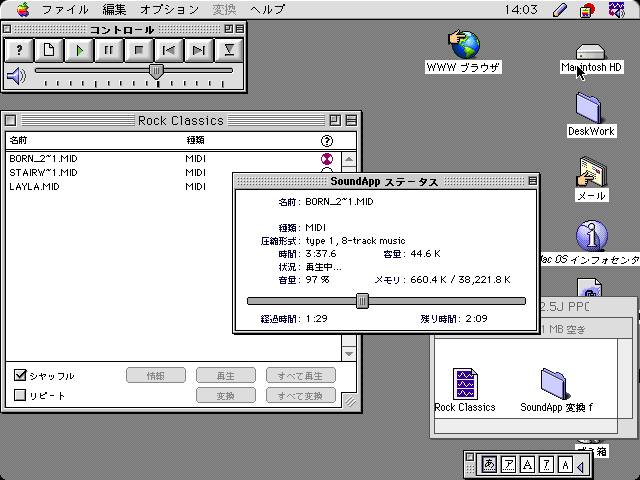Screen dimensions: 640x480
Task: Open the 変換 menu in the menu bar
Action: [224, 9]
